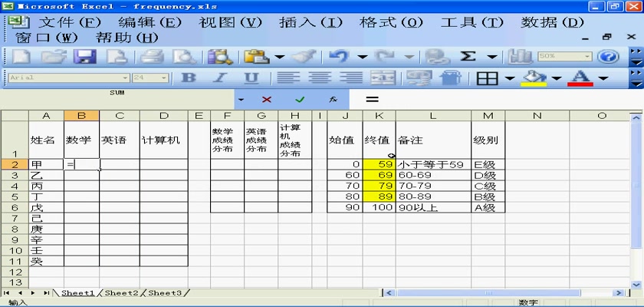Image resolution: width=644 pixels, height=307 pixels.
Task: Select the row 5 header
Action: click(15, 196)
